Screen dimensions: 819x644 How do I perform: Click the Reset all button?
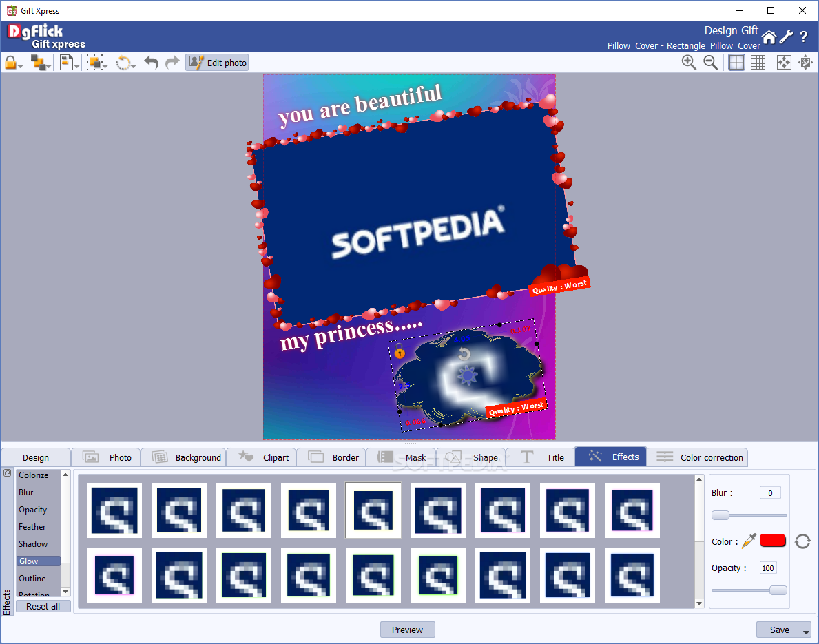pos(43,606)
